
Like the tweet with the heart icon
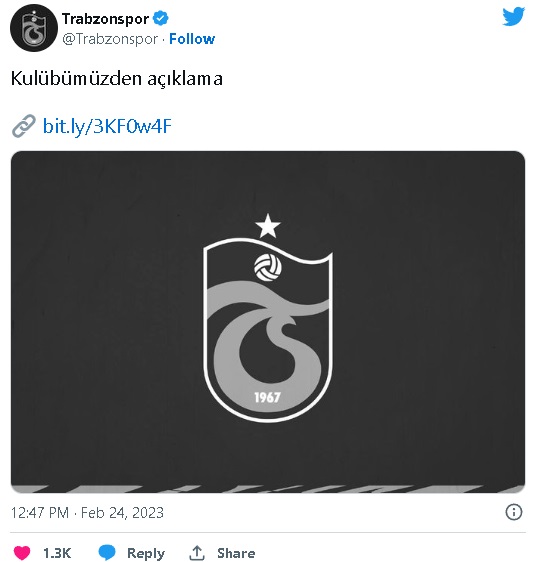pyautogui.click(x=22, y=552)
